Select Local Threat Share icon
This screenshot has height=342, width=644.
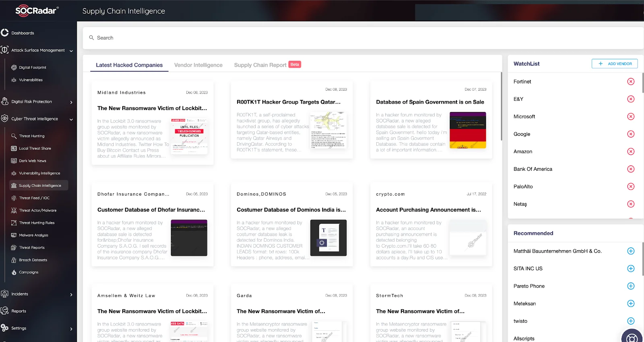(x=14, y=148)
